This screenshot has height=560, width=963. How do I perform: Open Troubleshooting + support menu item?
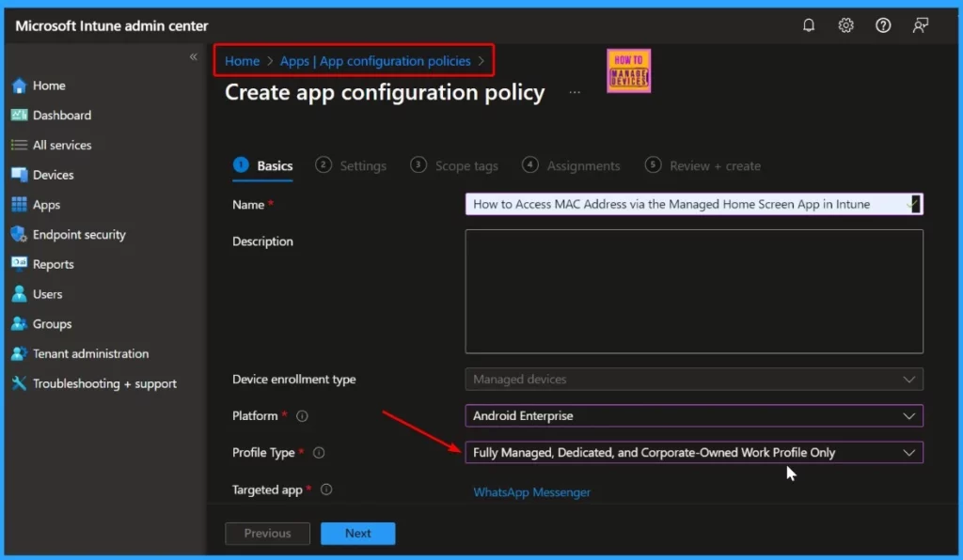[105, 383]
